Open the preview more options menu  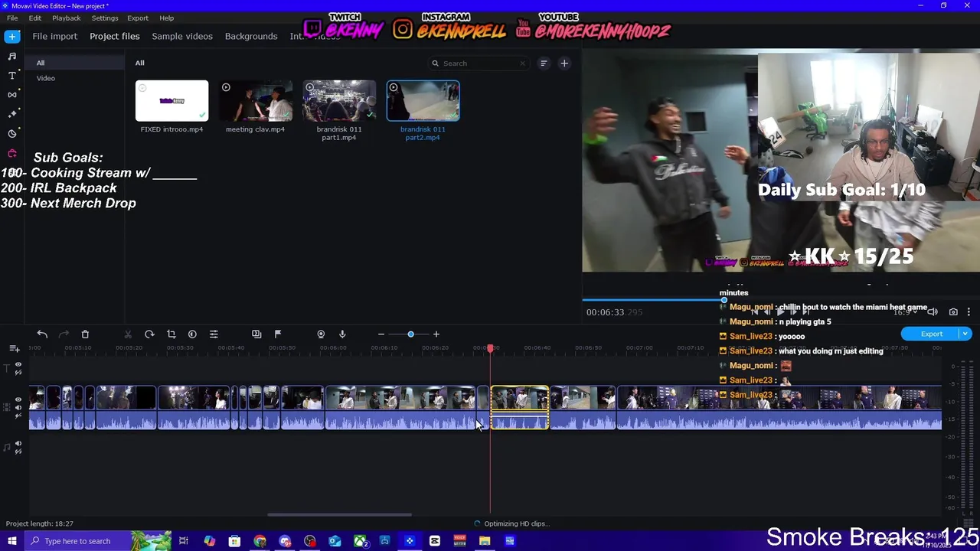(969, 312)
